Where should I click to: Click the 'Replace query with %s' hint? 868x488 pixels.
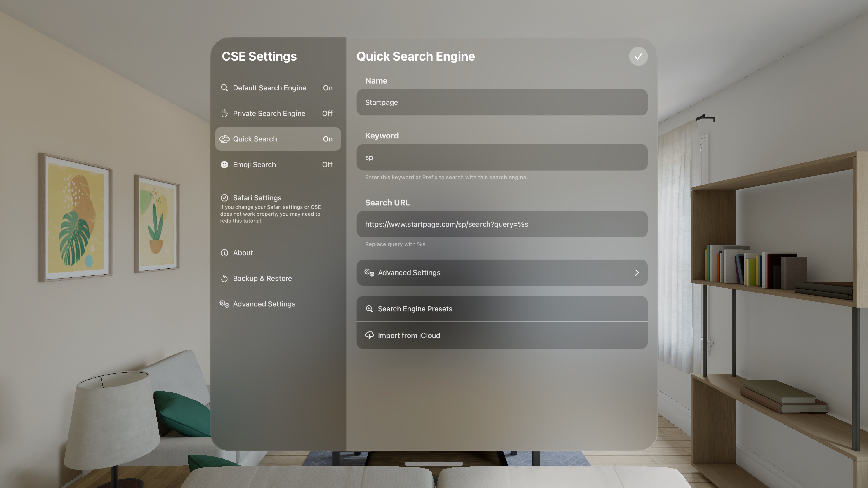click(395, 244)
